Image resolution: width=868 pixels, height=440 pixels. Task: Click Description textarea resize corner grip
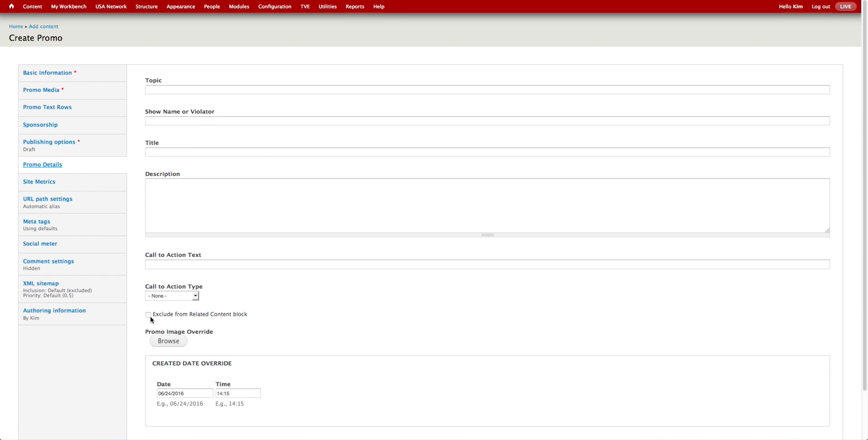(827, 230)
